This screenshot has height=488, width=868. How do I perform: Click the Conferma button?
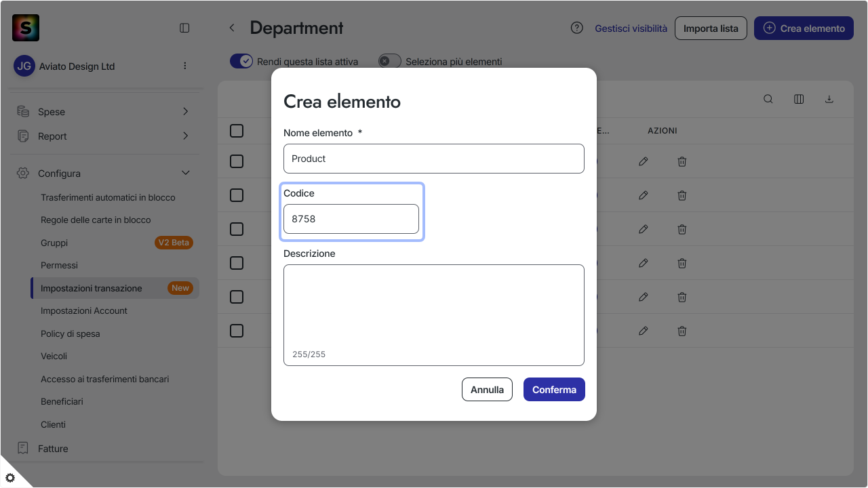click(x=554, y=390)
